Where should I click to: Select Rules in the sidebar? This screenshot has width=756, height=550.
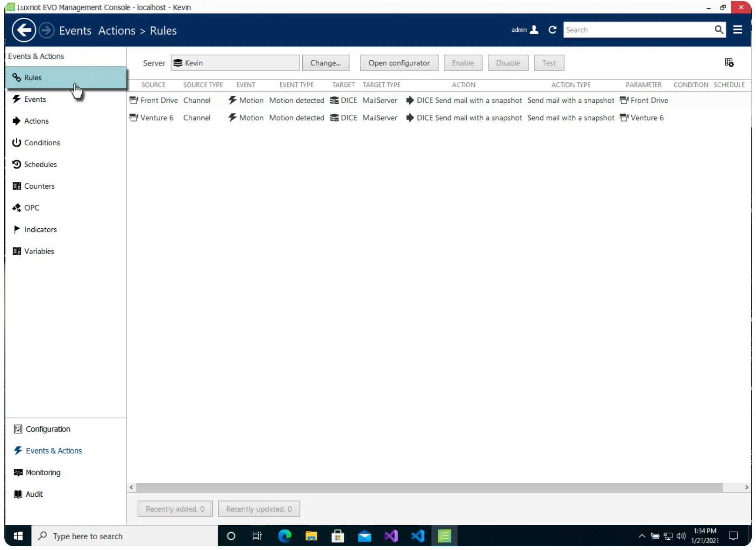[66, 78]
